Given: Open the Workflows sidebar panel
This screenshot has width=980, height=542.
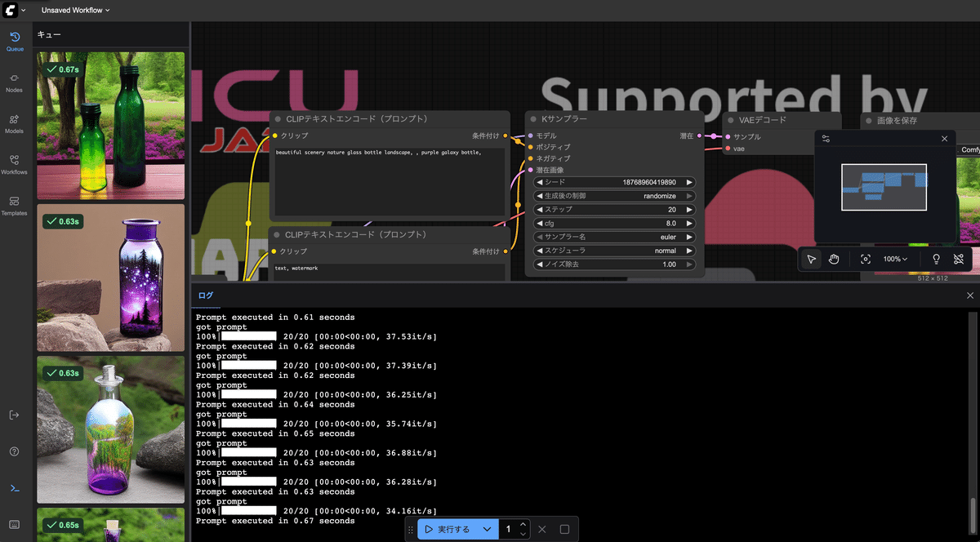Looking at the screenshot, I should click(x=15, y=165).
